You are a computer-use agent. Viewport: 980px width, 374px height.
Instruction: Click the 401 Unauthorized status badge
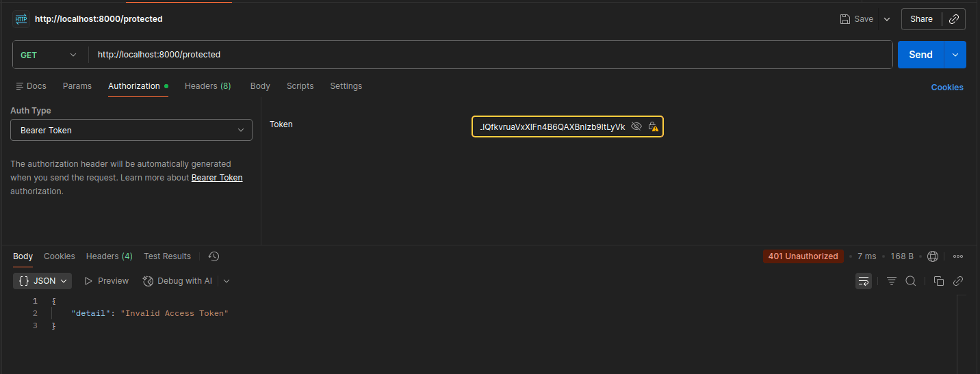[803, 256]
